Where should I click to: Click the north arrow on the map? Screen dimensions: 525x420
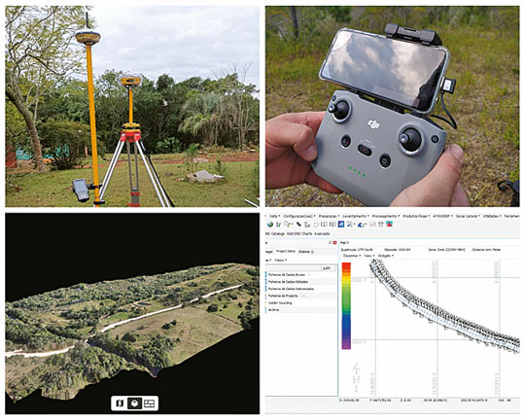357,376
